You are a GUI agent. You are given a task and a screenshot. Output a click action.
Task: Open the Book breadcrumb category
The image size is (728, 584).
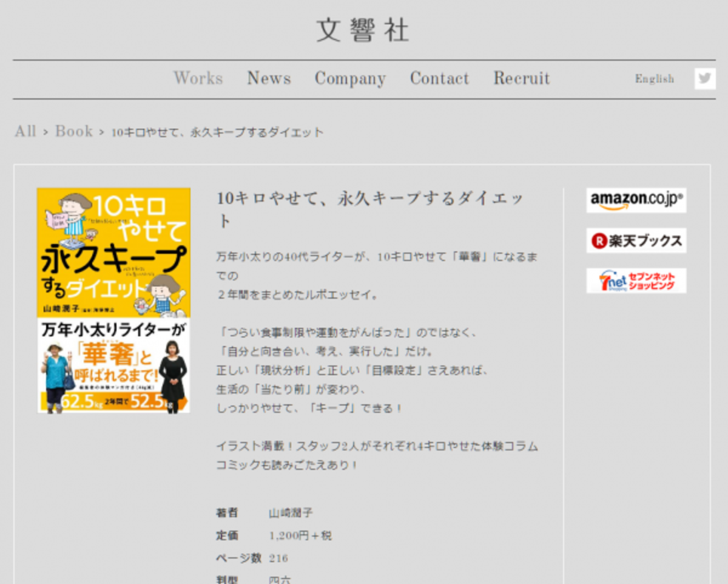click(75, 131)
